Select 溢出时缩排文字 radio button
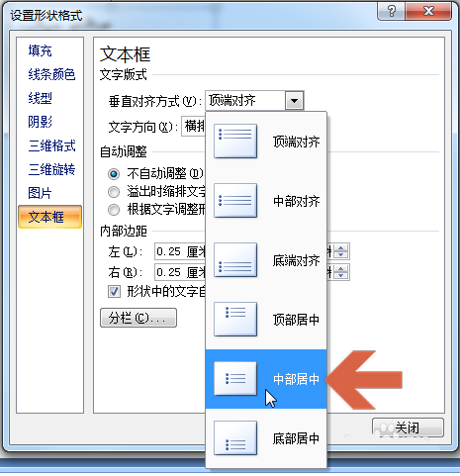This screenshot has height=476, width=460. point(114,192)
